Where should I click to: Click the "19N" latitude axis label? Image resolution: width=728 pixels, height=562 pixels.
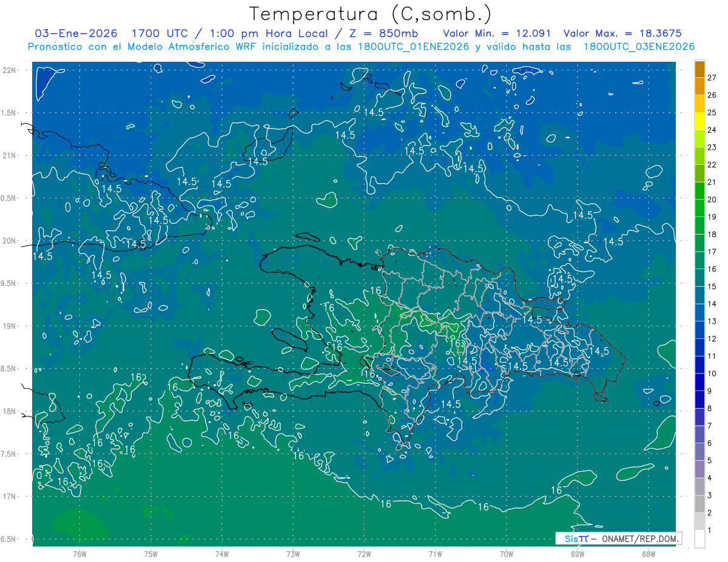[x=10, y=326]
